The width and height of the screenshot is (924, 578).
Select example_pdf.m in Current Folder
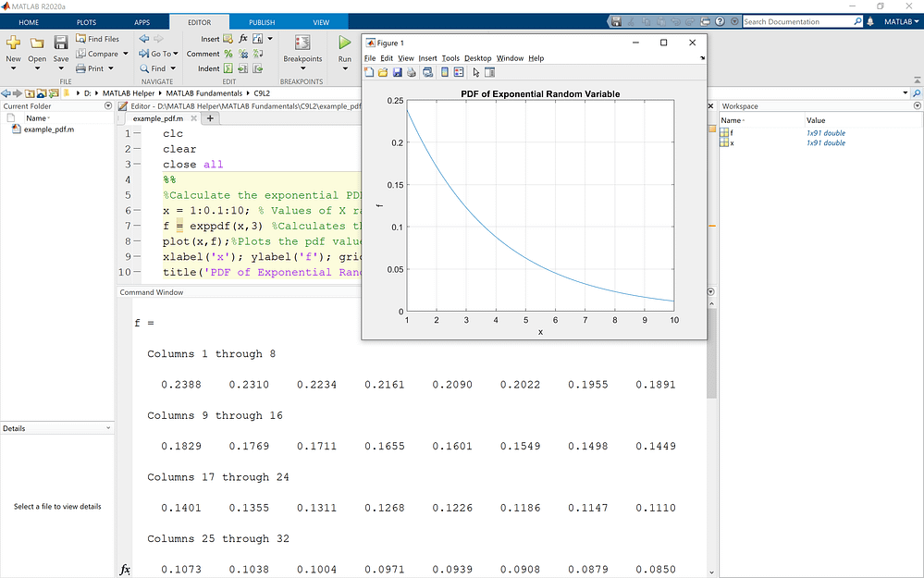coord(49,129)
